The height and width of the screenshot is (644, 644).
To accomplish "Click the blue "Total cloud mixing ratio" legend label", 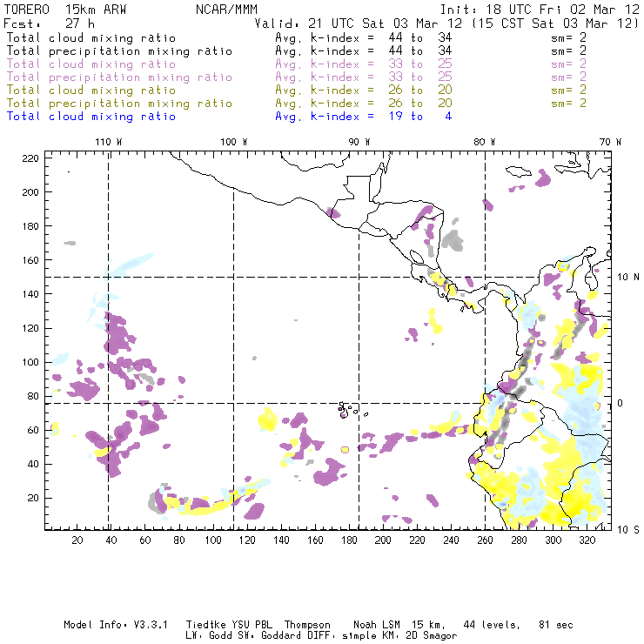I will tap(91, 117).
